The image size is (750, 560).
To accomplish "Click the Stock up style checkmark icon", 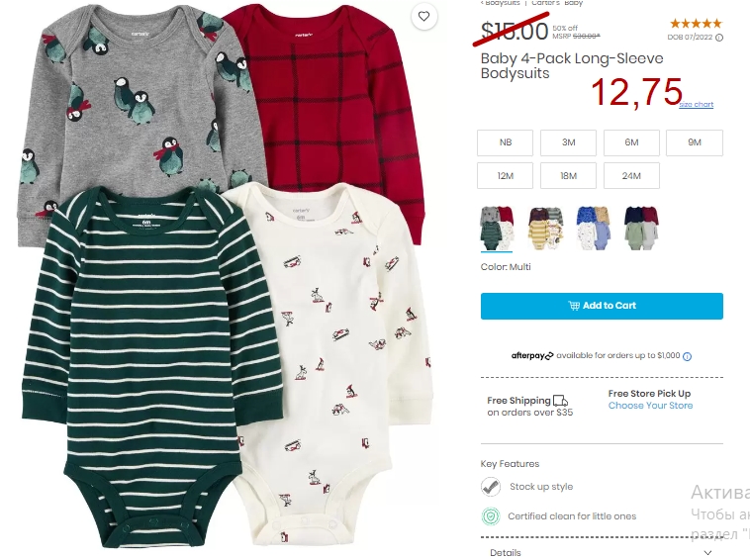I will [x=491, y=487].
